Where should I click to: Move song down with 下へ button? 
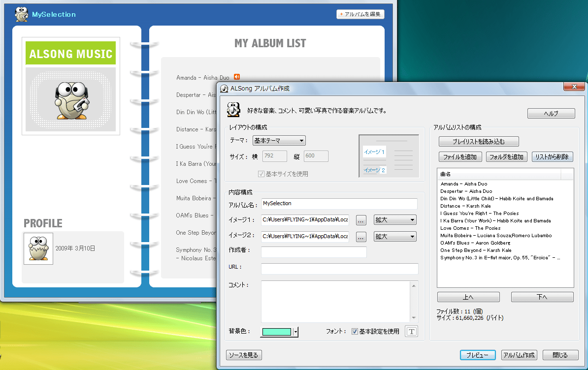(542, 297)
